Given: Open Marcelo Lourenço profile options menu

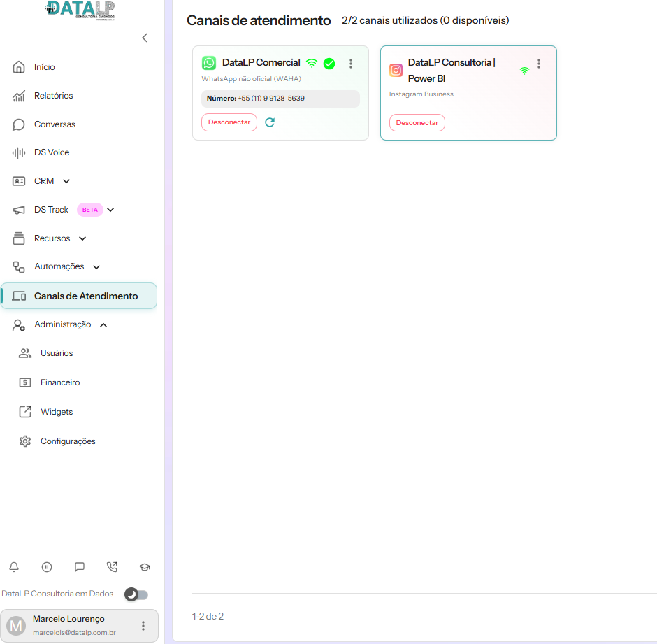Looking at the screenshot, I should point(143,626).
